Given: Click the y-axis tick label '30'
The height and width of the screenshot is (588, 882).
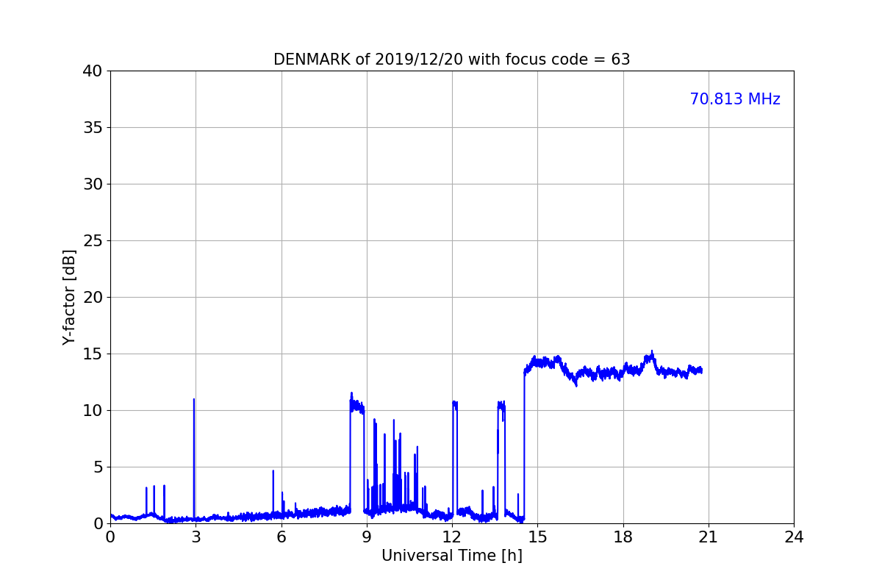Looking at the screenshot, I should pos(93,184).
